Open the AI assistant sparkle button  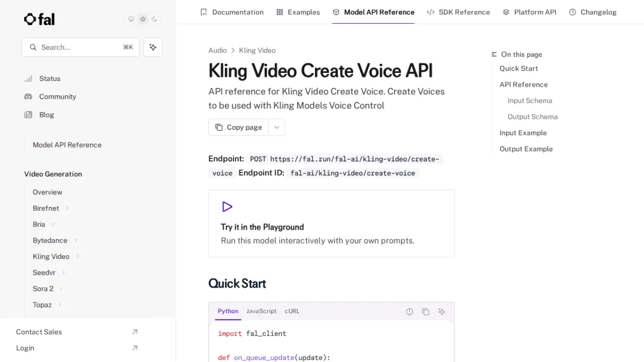pyautogui.click(x=153, y=47)
